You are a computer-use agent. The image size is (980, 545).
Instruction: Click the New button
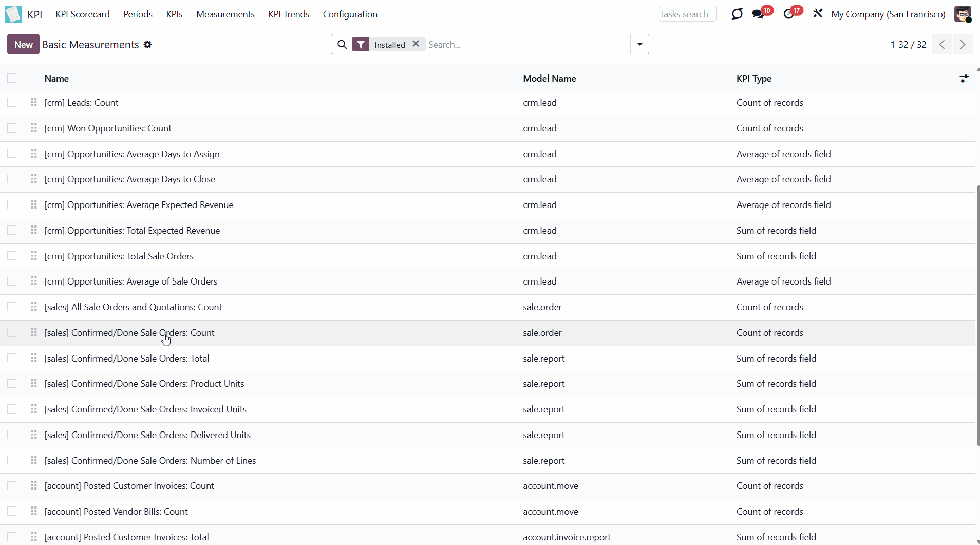click(23, 45)
